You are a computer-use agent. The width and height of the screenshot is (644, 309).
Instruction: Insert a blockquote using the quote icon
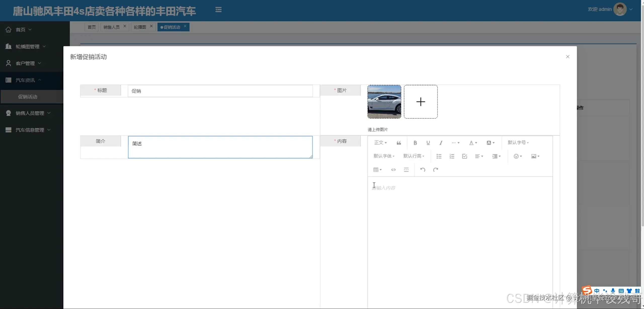[399, 143]
